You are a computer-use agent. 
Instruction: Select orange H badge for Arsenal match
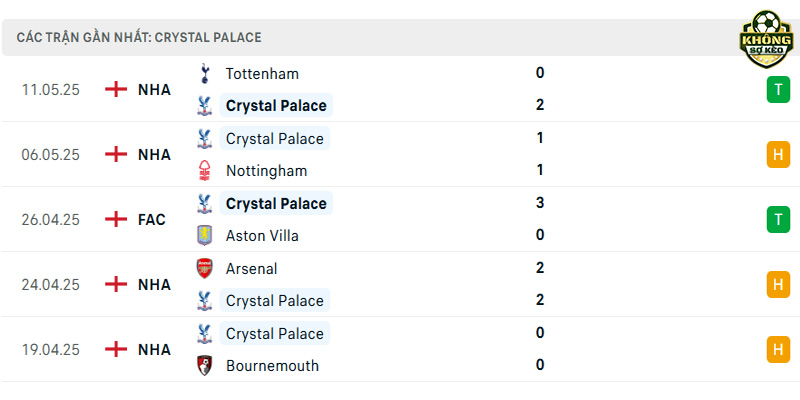point(778,285)
